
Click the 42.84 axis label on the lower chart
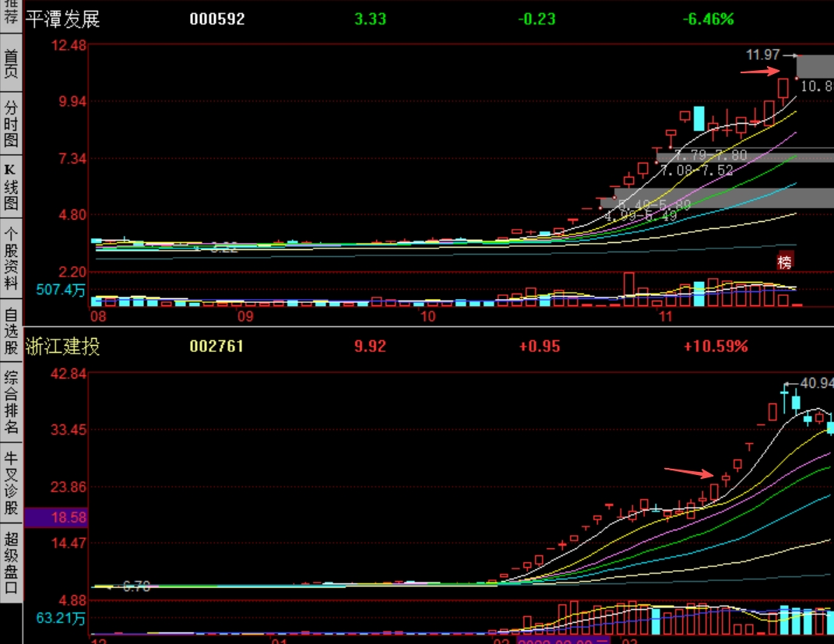click(69, 374)
